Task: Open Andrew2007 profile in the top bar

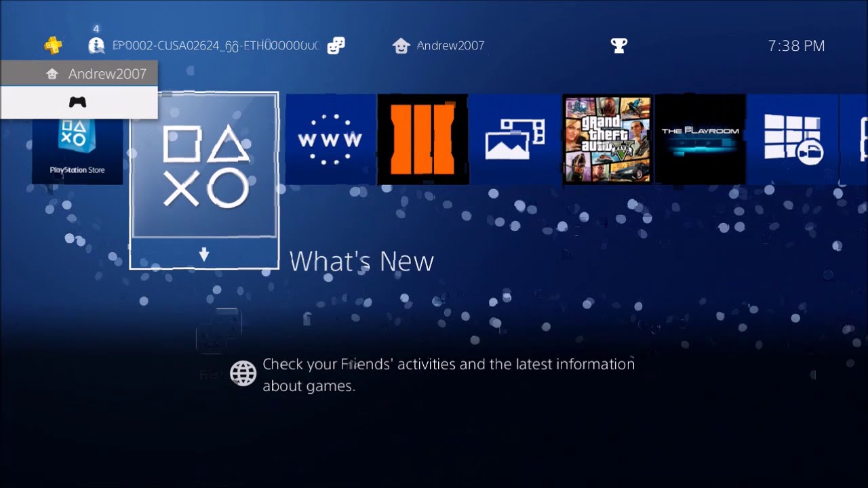Action: (439, 45)
